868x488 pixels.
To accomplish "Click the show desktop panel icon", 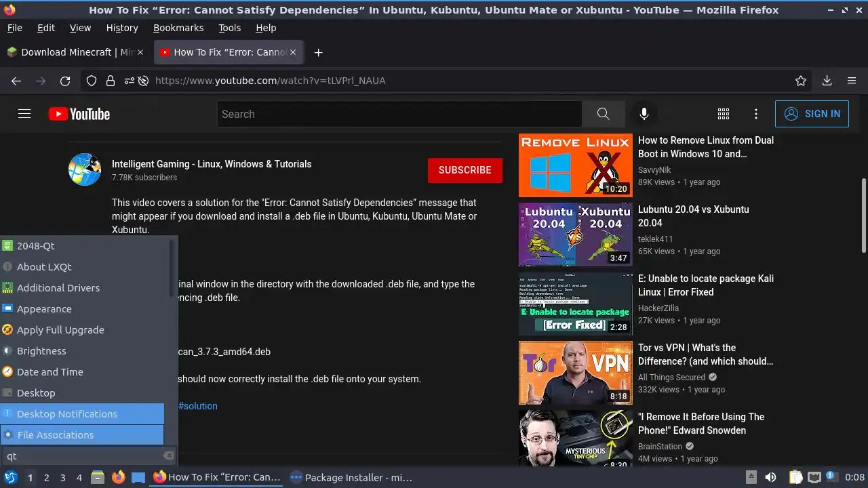I will 138,477.
